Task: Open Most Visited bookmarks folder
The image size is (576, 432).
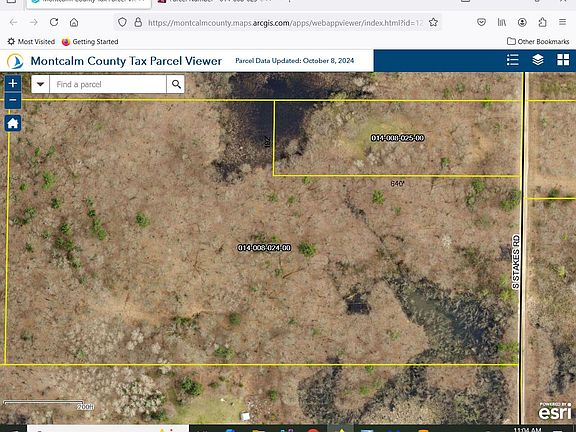Action: [31, 42]
